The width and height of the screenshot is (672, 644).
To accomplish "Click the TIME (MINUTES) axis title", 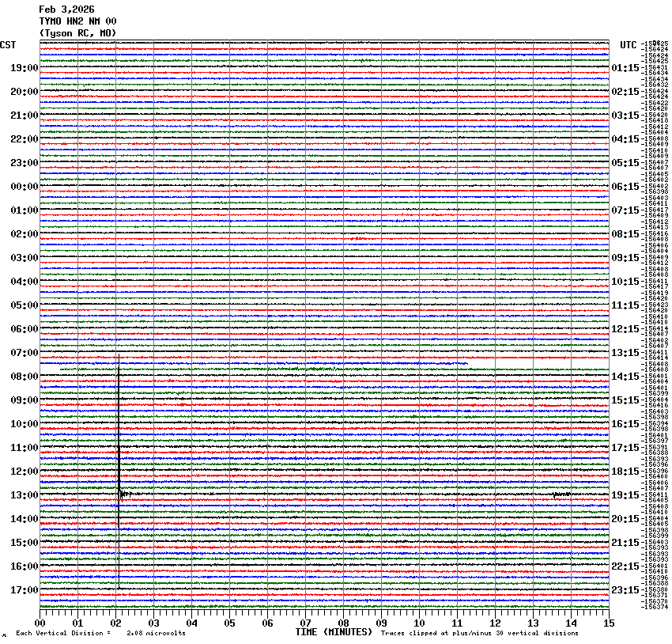I will point(333,632).
